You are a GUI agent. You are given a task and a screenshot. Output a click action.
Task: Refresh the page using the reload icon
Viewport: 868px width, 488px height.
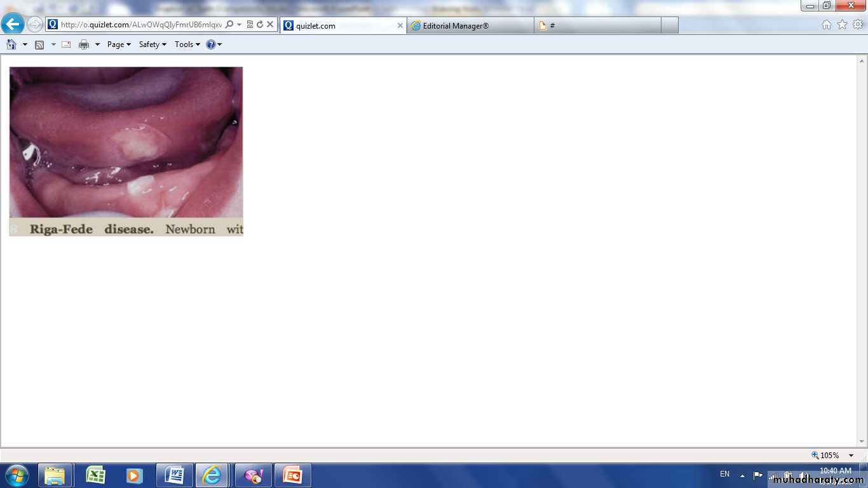click(x=260, y=25)
